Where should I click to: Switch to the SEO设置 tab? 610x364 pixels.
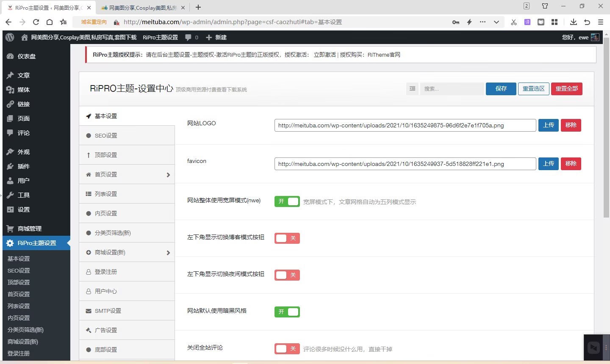coord(106,135)
